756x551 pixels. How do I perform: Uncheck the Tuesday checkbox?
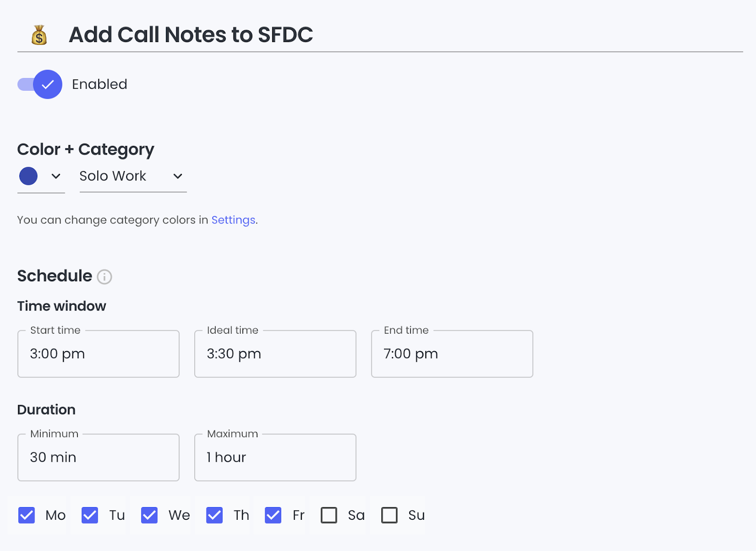tap(90, 515)
